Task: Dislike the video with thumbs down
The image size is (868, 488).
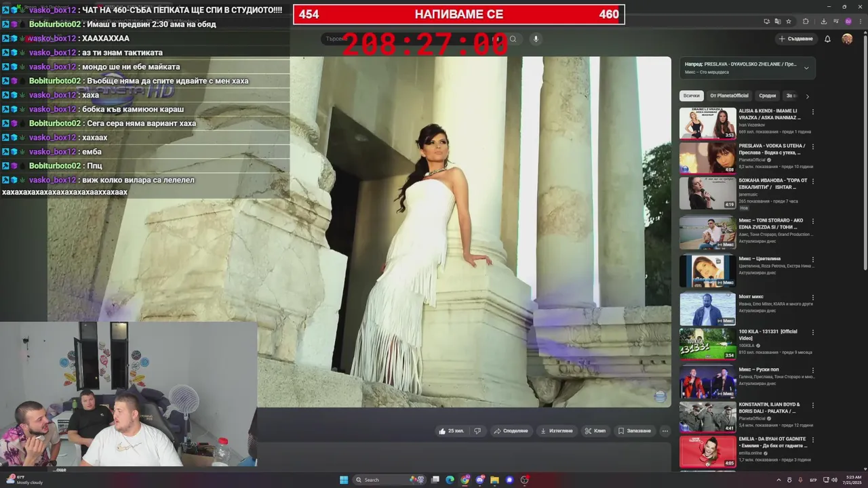Action: pos(477,430)
